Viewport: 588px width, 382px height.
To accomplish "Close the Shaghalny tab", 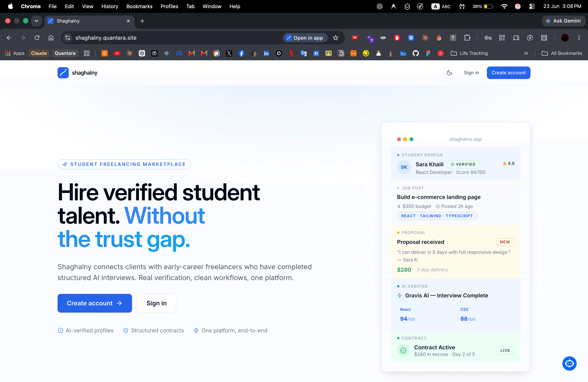I will (128, 21).
